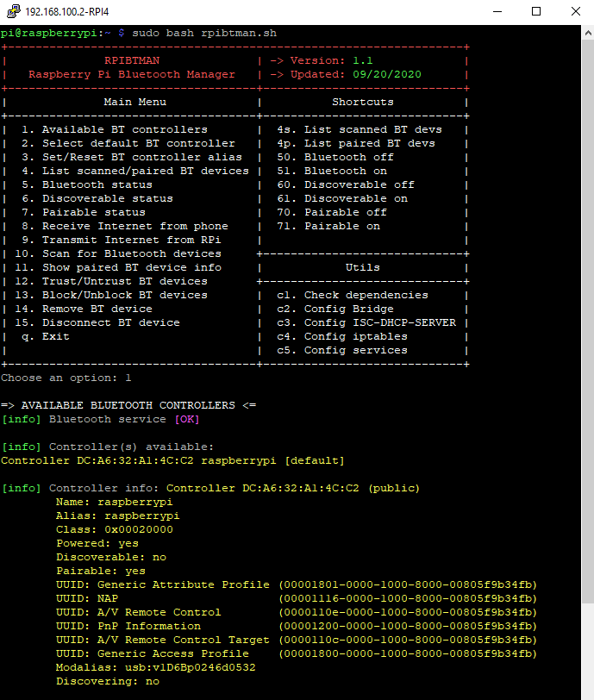The image size is (594, 700).
Task: Click '4s. List scanned BT devs' shortcut
Action: tap(360, 130)
